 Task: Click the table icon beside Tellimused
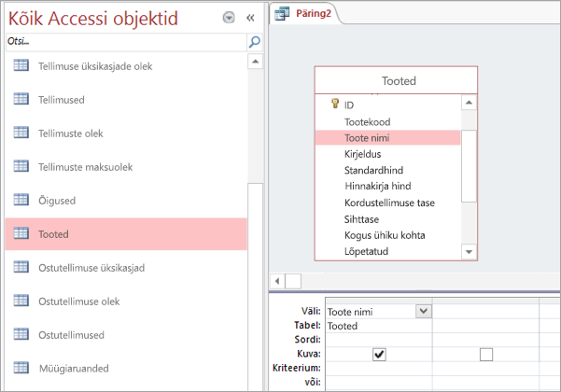(21, 99)
